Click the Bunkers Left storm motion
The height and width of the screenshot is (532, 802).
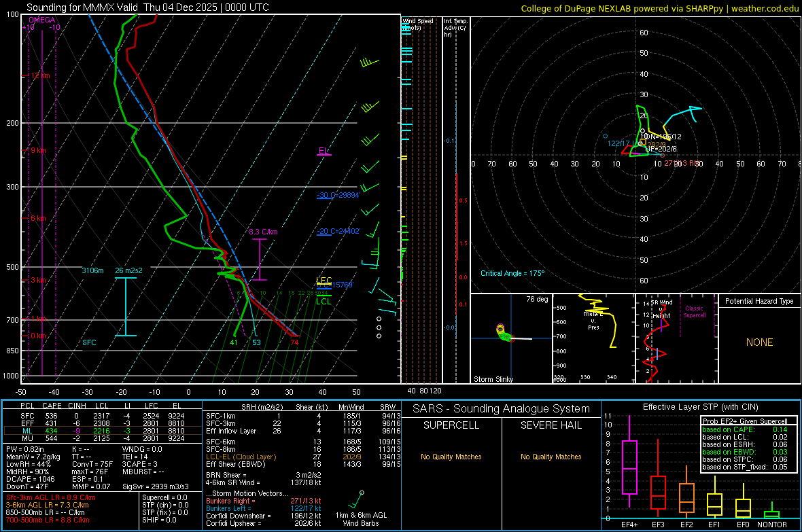tap(264, 508)
